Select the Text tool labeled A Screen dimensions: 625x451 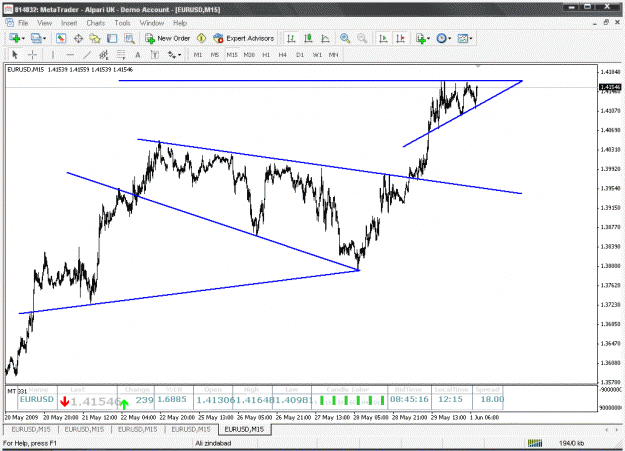point(138,55)
